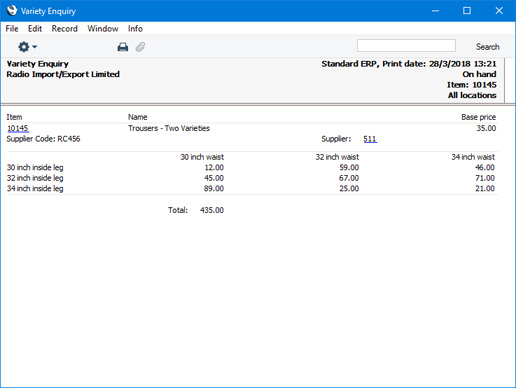
Task: Click the paperclip attachments icon
Action: pyautogui.click(x=140, y=47)
